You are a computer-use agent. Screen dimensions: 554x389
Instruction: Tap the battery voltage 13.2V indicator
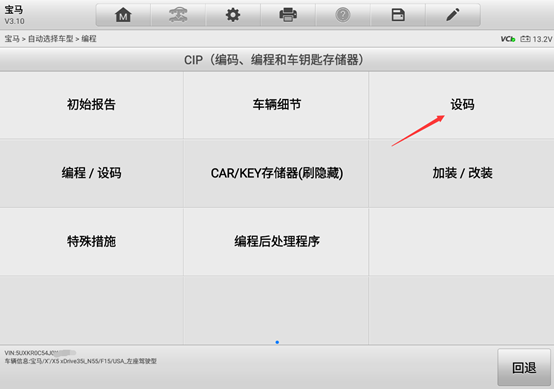pos(536,39)
